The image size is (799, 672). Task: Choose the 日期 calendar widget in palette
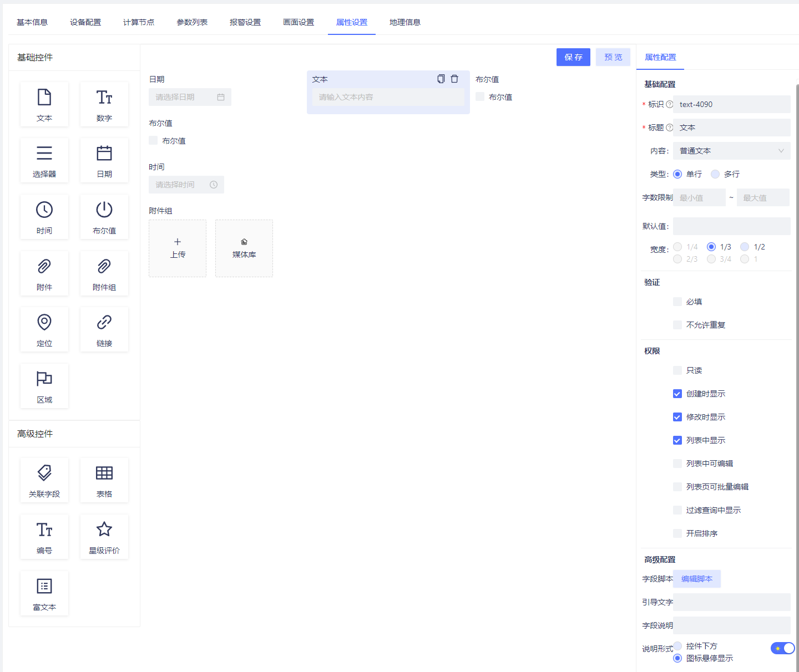pyautogui.click(x=104, y=160)
